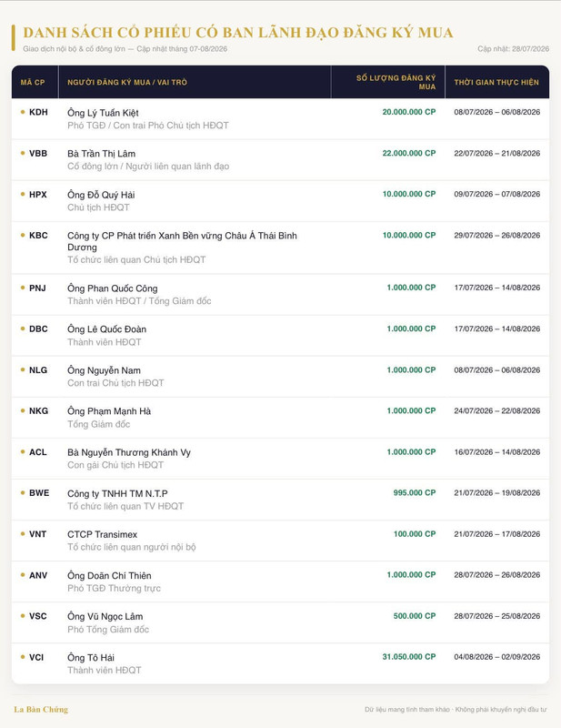Click the 22.000.000 CP quantity value
This screenshot has height=728, width=561.
pos(409,153)
